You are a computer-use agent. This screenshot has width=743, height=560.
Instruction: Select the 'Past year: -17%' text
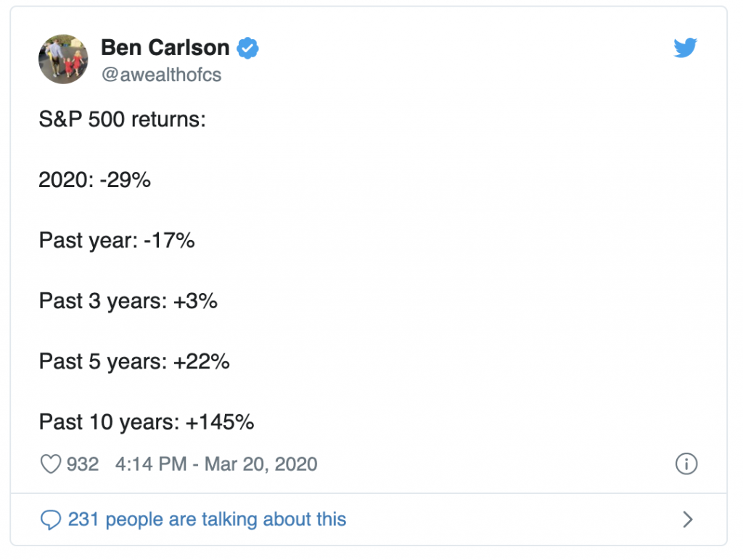(117, 240)
